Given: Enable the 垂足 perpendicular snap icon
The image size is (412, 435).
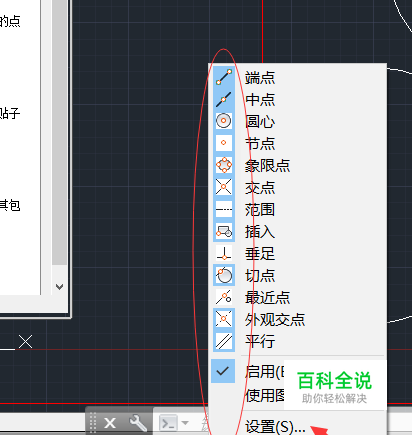Looking at the screenshot, I should (x=224, y=253).
